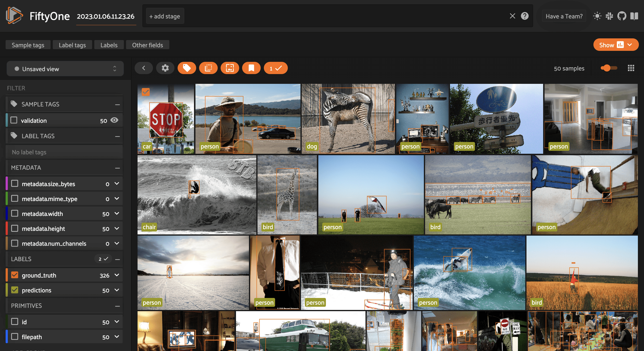Enable the validation sample tag checkbox
644x351 pixels.
[14, 120]
